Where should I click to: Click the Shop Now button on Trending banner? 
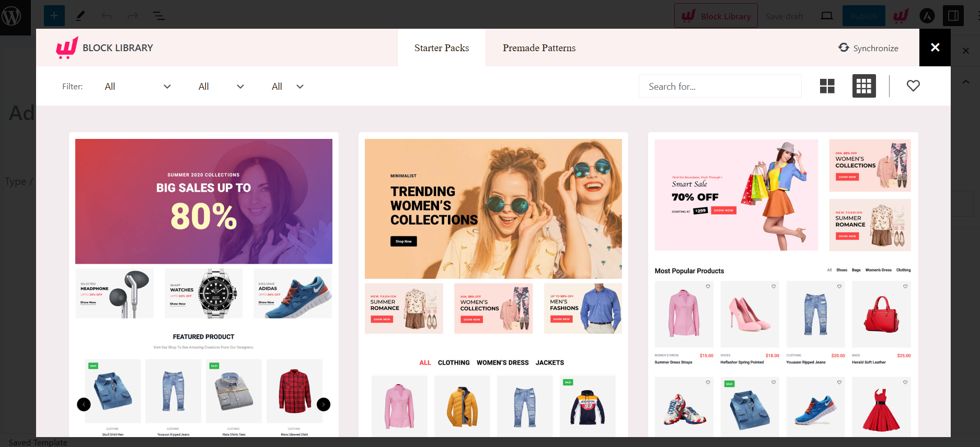[403, 241]
